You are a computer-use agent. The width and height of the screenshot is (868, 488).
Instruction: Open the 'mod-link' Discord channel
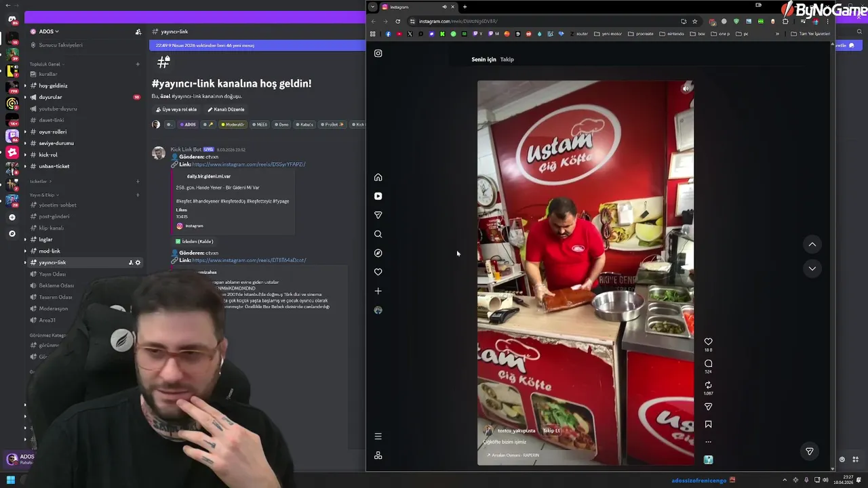coord(50,251)
